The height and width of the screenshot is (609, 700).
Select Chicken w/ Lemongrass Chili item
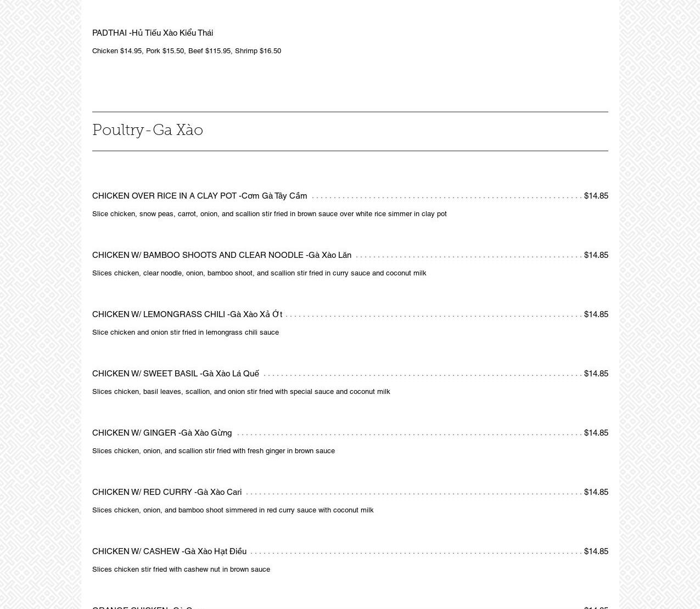[187, 314]
